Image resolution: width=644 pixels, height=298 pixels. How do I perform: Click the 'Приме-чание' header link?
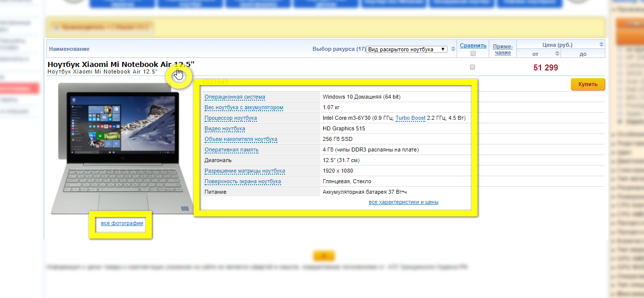point(502,49)
